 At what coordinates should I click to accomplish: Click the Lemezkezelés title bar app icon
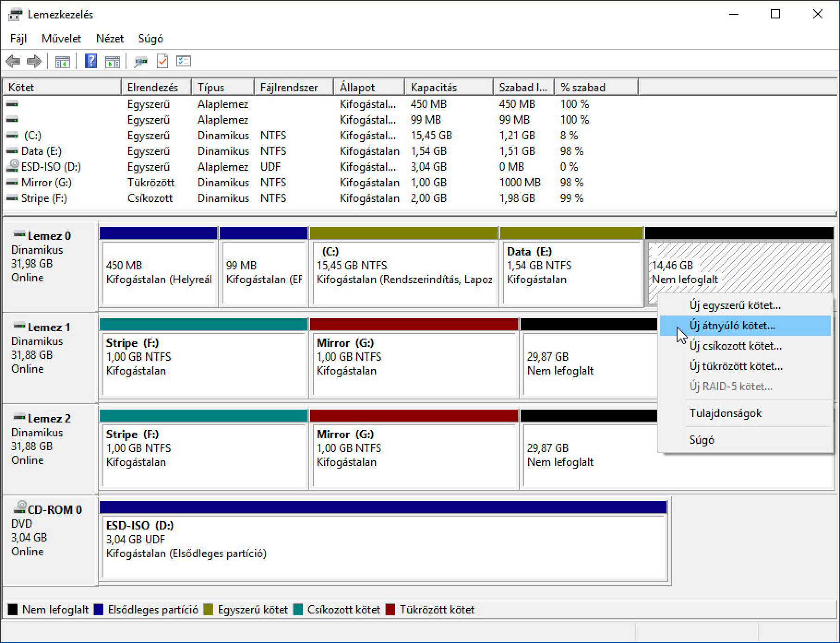(15, 14)
